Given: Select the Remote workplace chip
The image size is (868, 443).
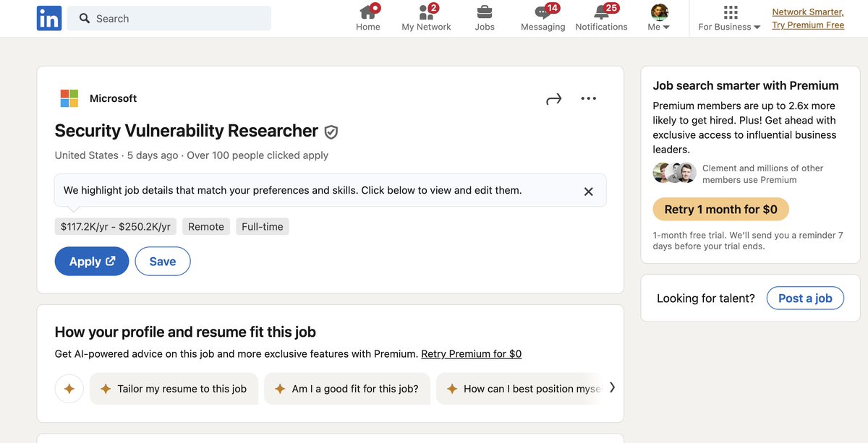Looking at the screenshot, I should click(206, 226).
